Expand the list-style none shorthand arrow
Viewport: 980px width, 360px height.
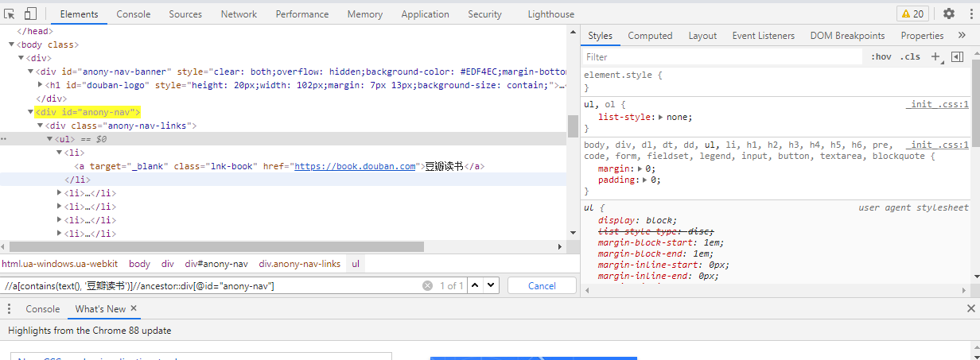tap(660, 118)
